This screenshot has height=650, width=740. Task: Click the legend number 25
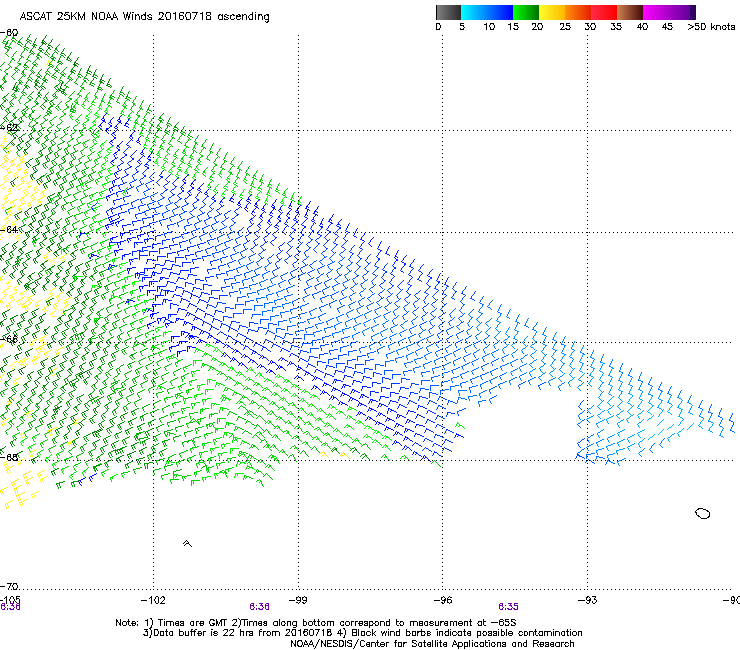pyautogui.click(x=565, y=27)
